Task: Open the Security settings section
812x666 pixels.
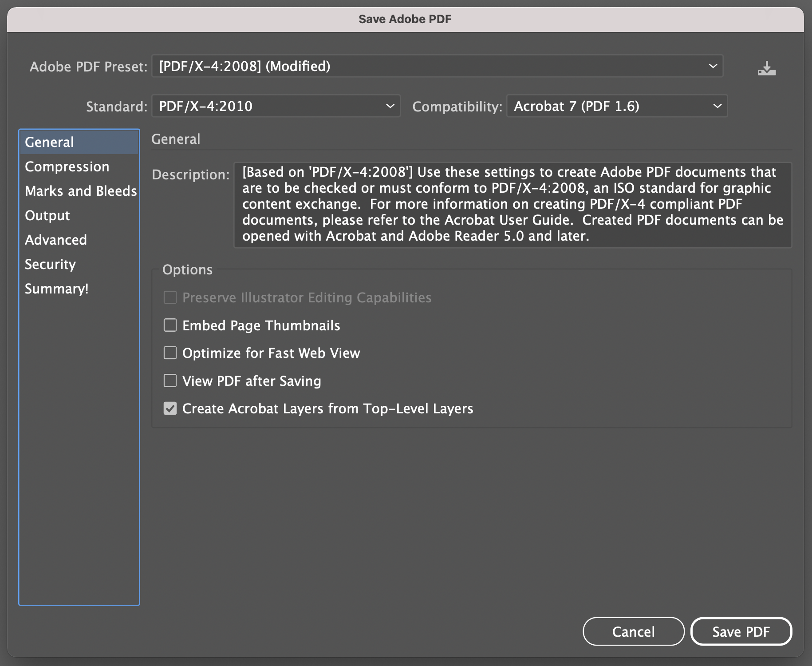Action: (50, 264)
